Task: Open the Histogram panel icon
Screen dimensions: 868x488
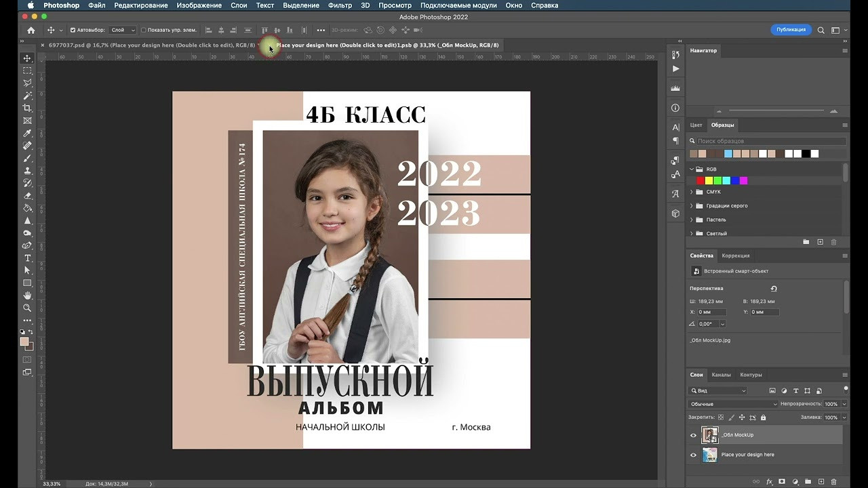Action: [x=675, y=87]
